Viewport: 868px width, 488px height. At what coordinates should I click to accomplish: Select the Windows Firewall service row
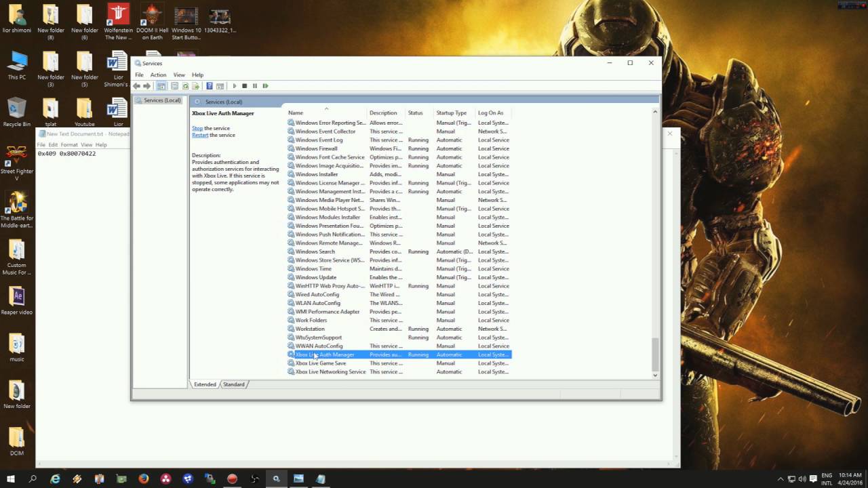(x=399, y=148)
